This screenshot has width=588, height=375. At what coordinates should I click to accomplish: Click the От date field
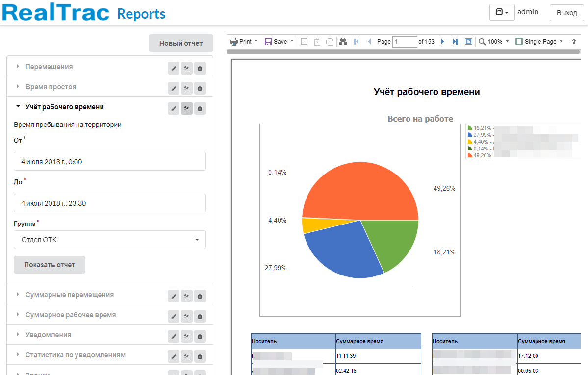click(110, 161)
